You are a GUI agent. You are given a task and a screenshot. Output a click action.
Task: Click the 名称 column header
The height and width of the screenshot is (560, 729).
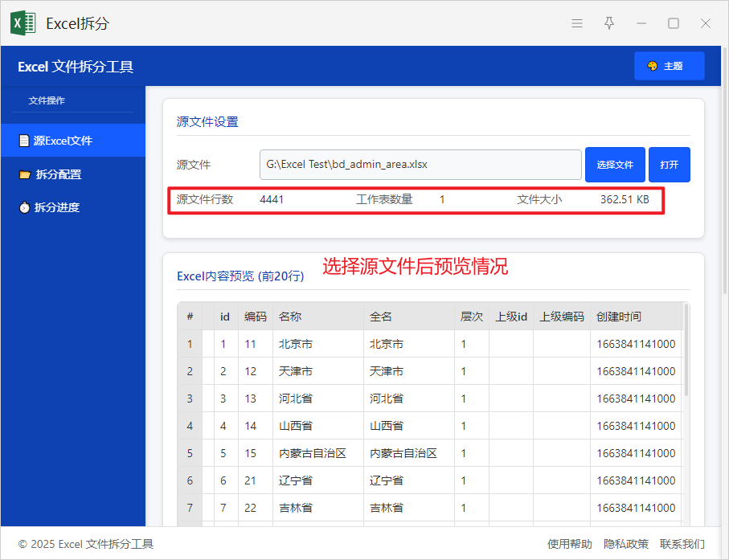click(x=318, y=317)
